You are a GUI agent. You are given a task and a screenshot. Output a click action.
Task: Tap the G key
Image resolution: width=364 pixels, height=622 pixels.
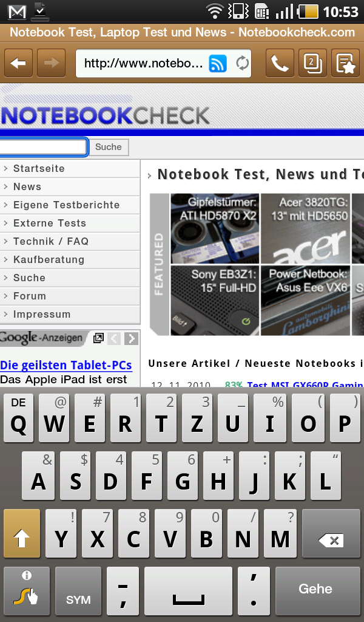coord(183,476)
